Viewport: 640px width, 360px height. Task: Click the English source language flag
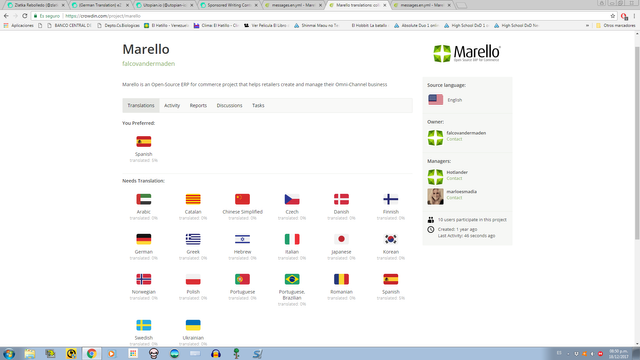click(436, 100)
